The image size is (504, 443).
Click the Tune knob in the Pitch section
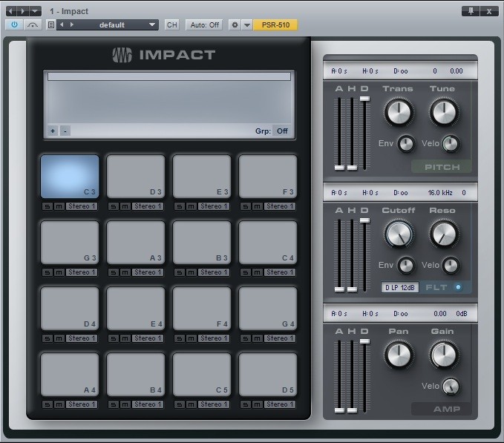[444, 112]
